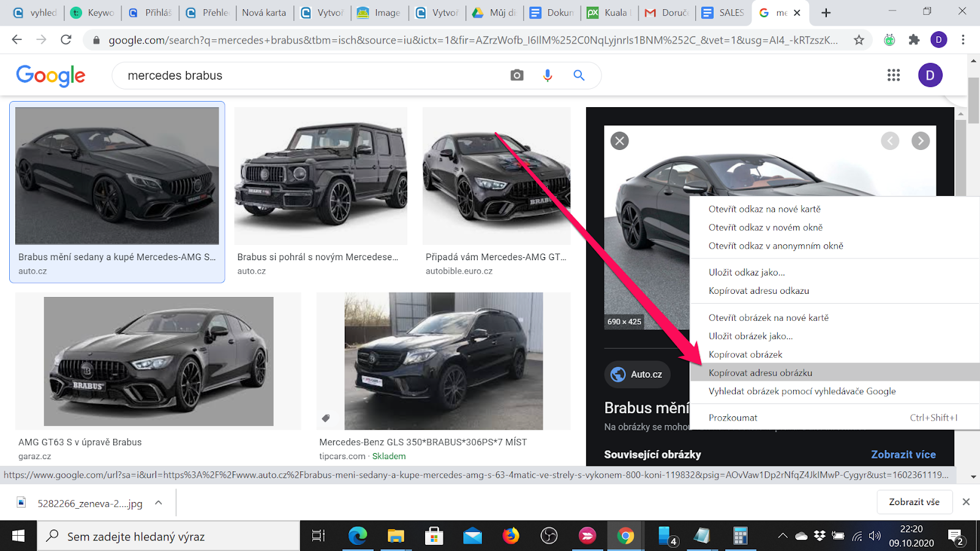Open Task View on the taskbar
The image size is (980, 551).
point(318,536)
